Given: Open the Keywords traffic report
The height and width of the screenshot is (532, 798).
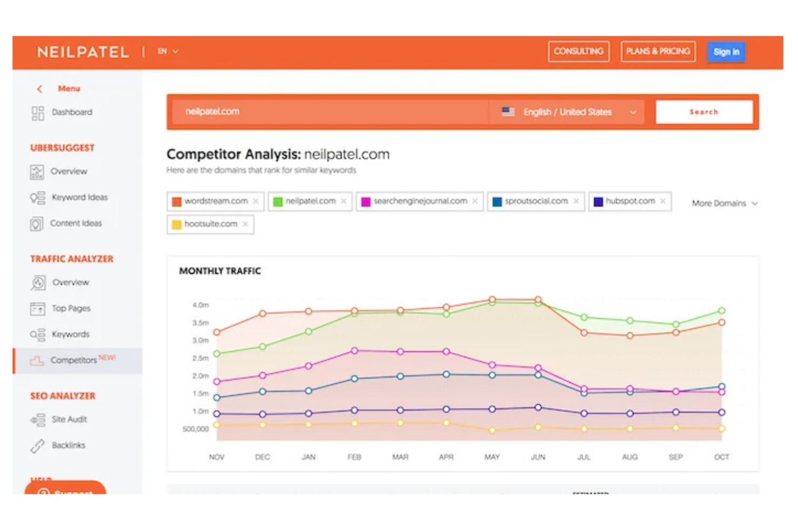Looking at the screenshot, I should [x=70, y=334].
